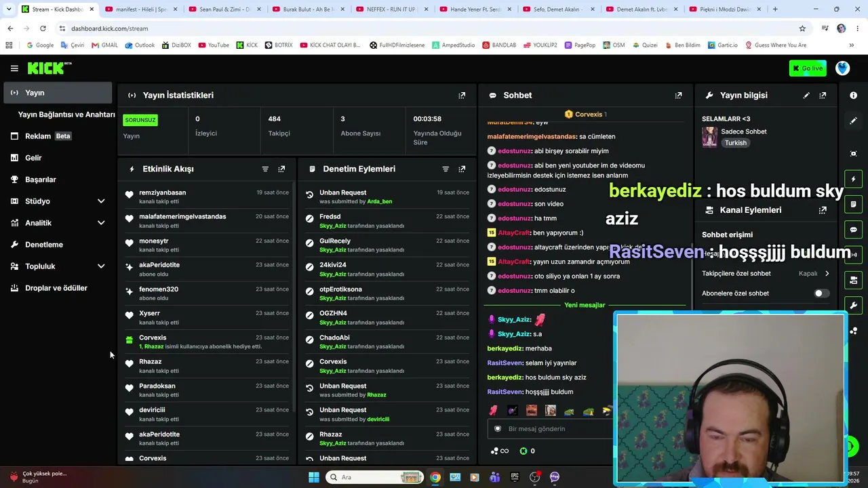Reload the dashboard page

tap(43, 28)
